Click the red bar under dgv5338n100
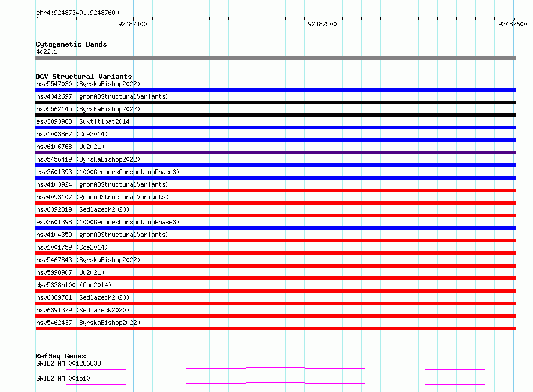The height and width of the screenshot is (392, 533). [x=275, y=291]
